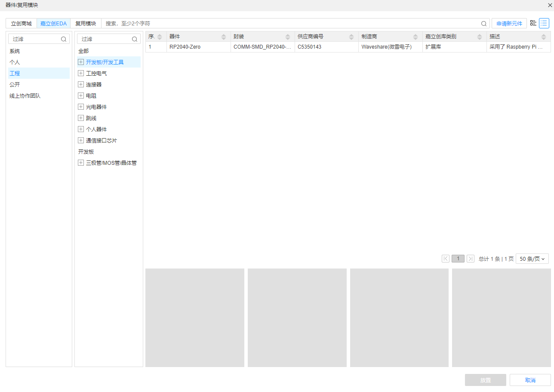Viewport: 554px width, 392px height.
Task: Click the 申请新元件 button
Action: pos(509,24)
